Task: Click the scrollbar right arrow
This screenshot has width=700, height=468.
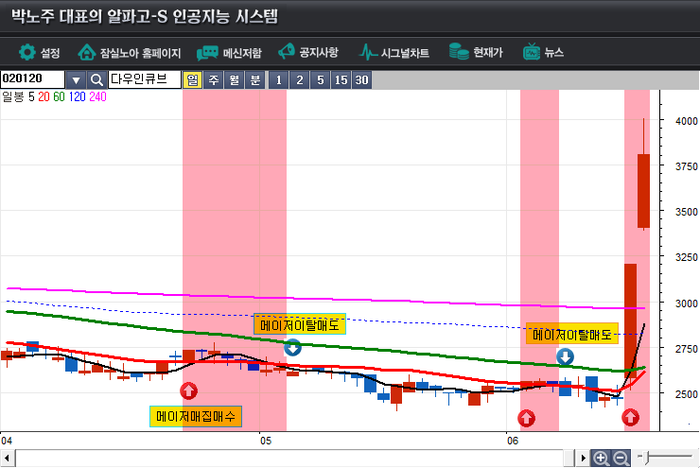Action: pyautogui.click(x=582, y=458)
